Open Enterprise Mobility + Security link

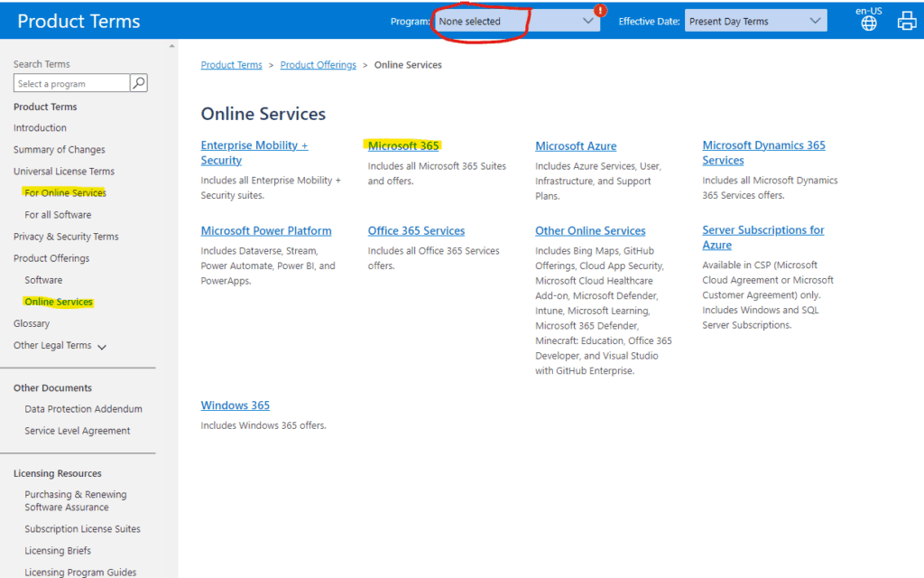(x=254, y=153)
